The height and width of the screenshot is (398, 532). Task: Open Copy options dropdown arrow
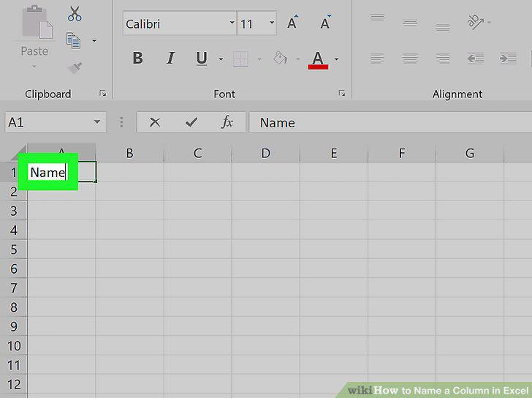tap(94, 41)
